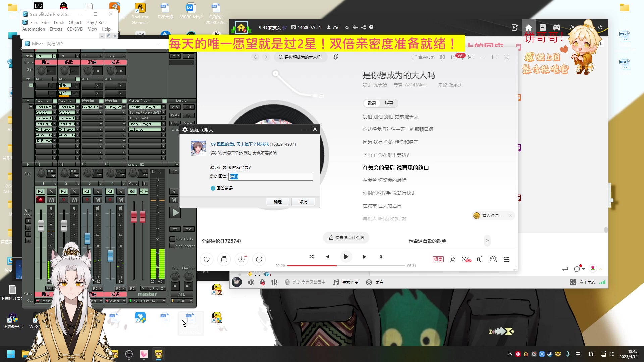Open 应用中心 app center
The height and width of the screenshot is (362, 644).
583,282
